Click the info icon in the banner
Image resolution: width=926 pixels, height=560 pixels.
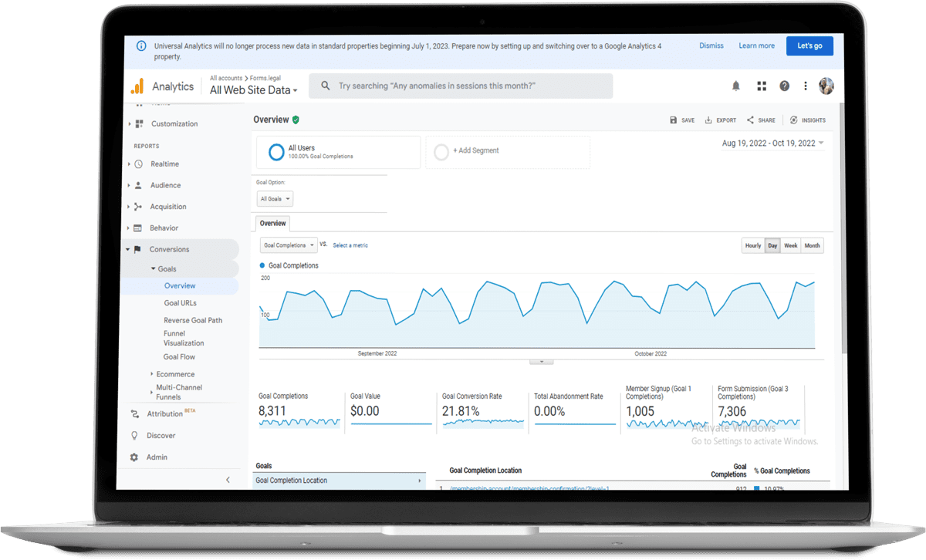point(141,46)
